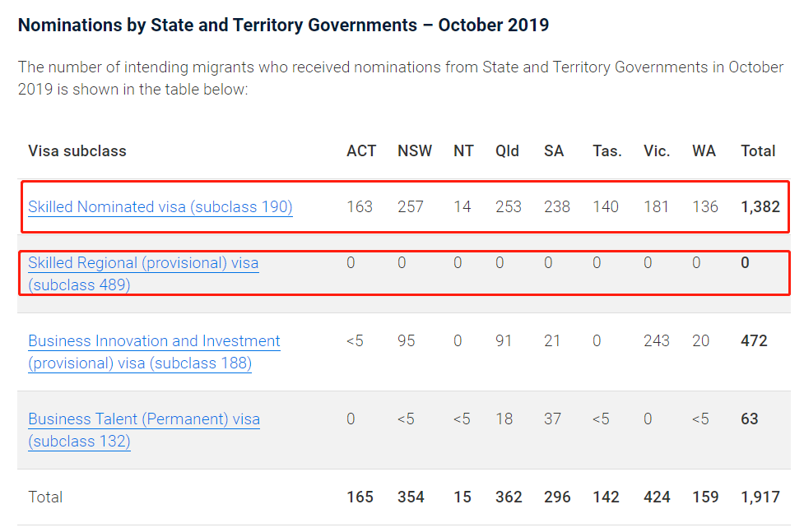Click the ACT column header
Viewport: 804px width, 532px height.
tap(361, 151)
